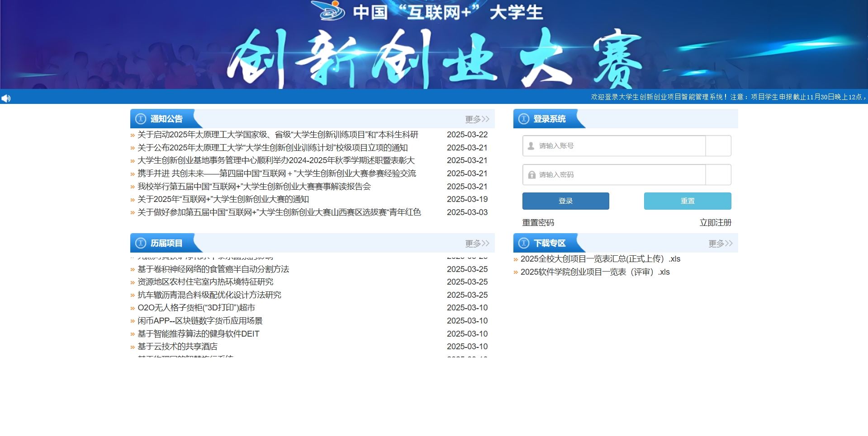Click the lock icon in the password field
The width and height of the screenshot is (868, 436).
click(531, 175)
